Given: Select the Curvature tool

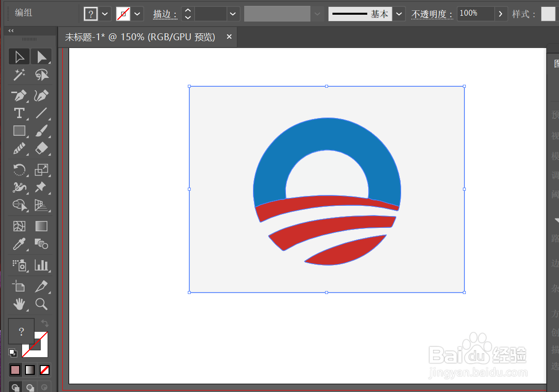Looking at the screenshot, I should 41,96.
